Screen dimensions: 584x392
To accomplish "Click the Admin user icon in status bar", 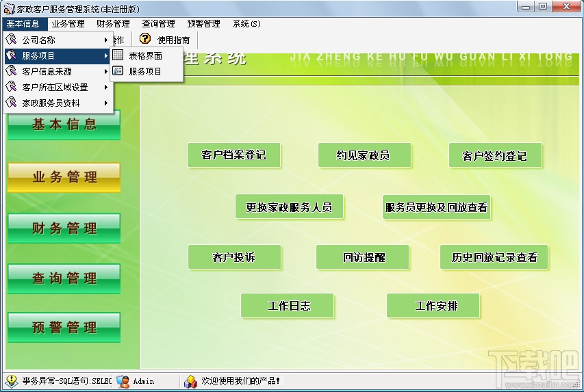I will point(123,381).
